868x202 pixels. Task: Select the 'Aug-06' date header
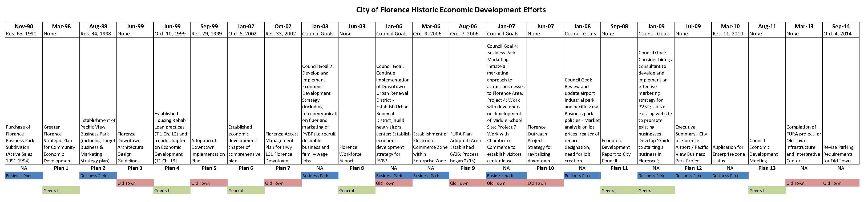(468, 26)
